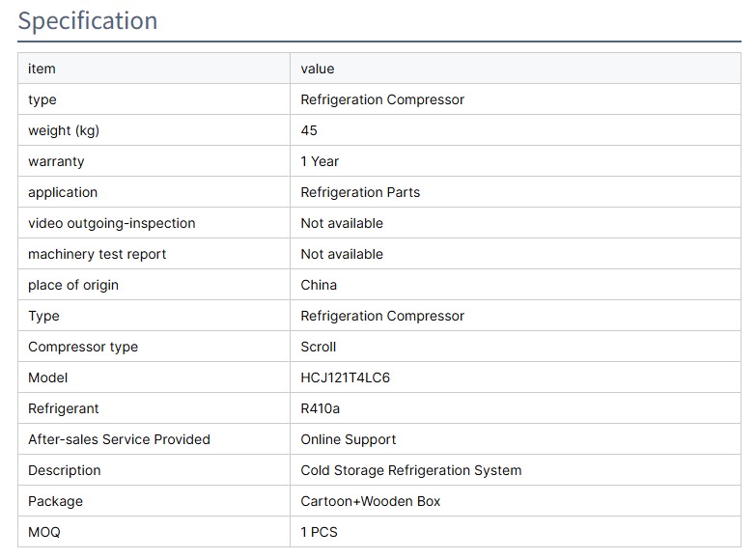Viewport: 756px width, 559px height.
Task: Select the 'item' column header
Action: [42, 69]
